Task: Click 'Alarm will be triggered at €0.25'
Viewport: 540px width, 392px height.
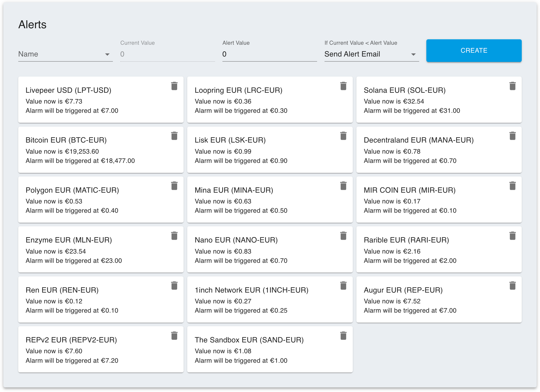Action: pos(241,311)
